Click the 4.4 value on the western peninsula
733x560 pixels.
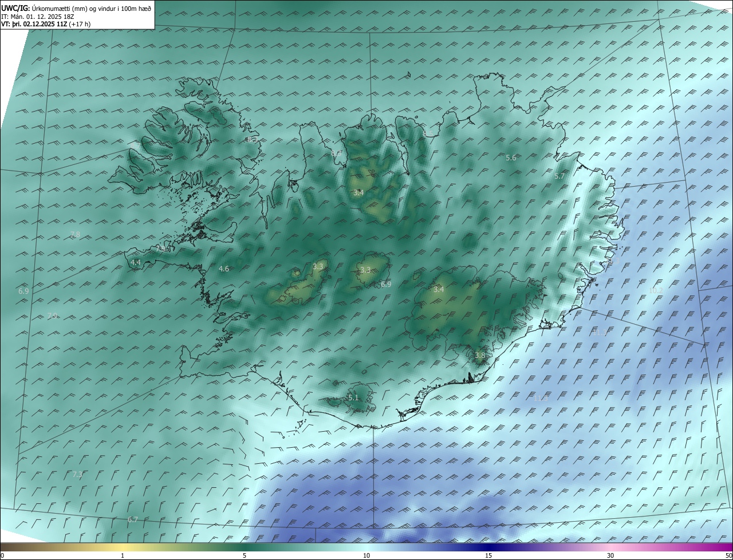pyautogui.click(x=136, y=262)
